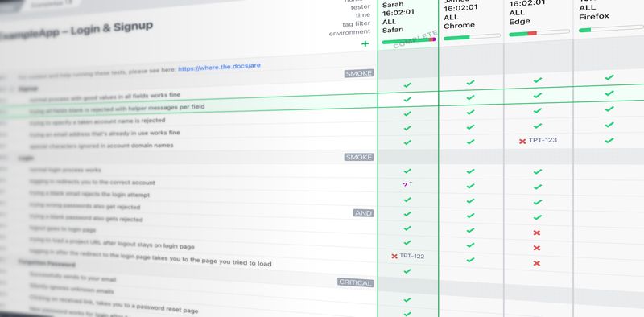Click the red X beside TPT-122

pos(394,256)
